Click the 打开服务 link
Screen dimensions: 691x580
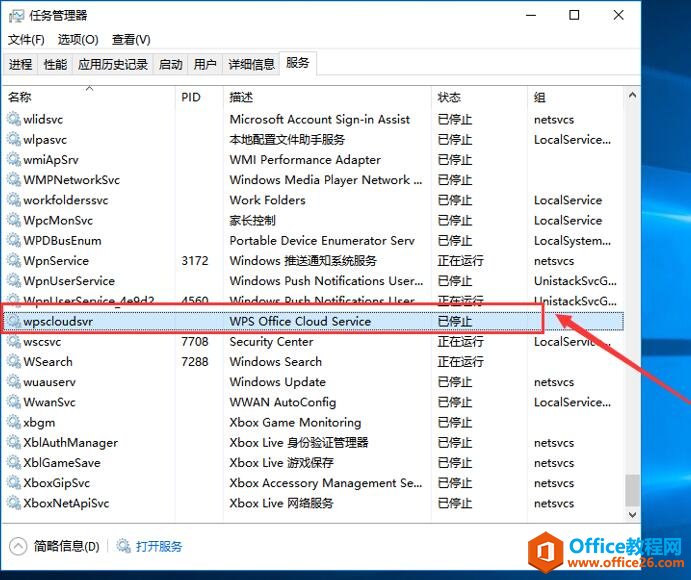[x=159, y=547]
